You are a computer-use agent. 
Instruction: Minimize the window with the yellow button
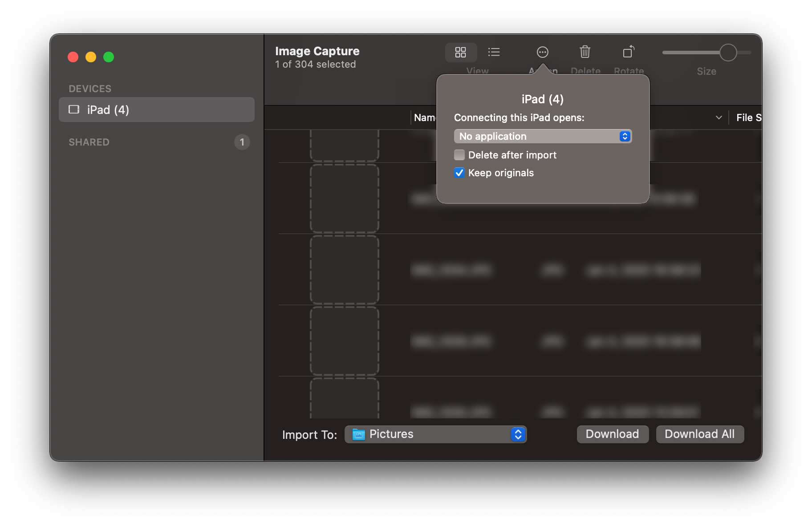pyautogui.click(x=91, y=57)
